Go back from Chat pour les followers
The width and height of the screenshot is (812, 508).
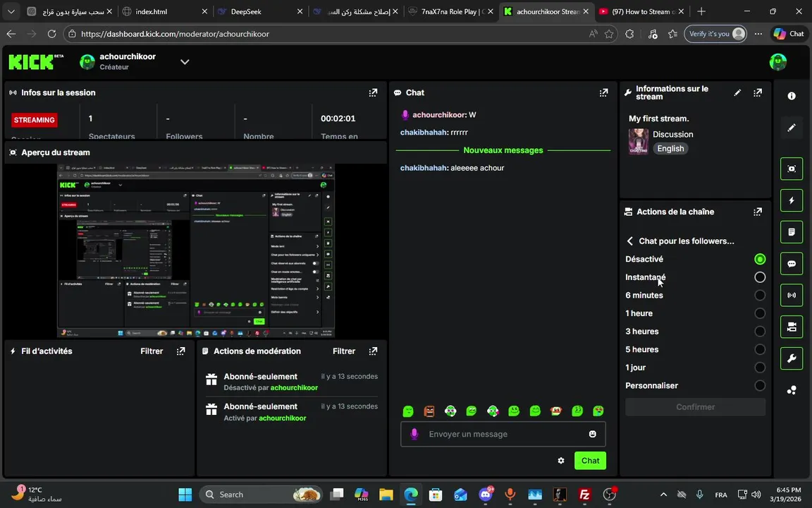tap(629, 241)
